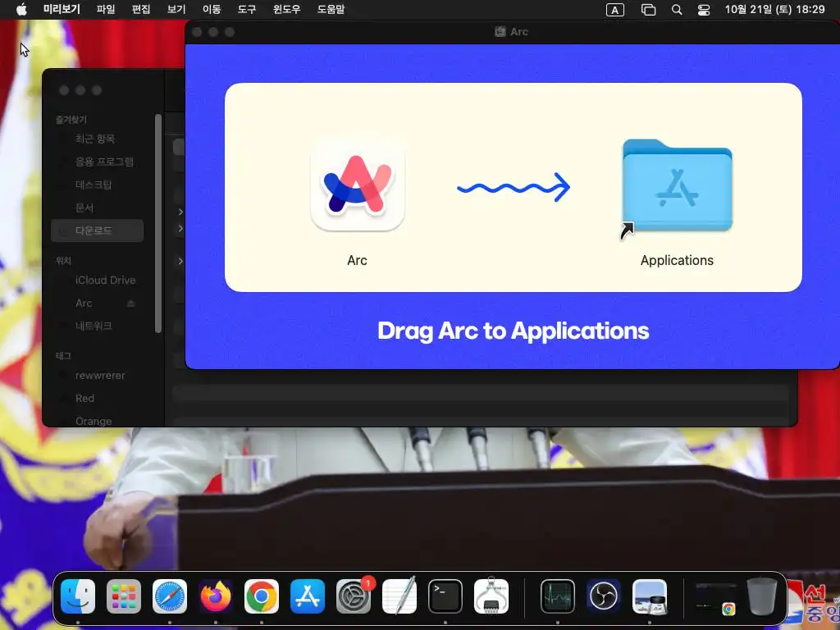Select 다운로드 in Finder sidebar
The height and width of the screenshot is (630, 840).
[x=97, y=231]
